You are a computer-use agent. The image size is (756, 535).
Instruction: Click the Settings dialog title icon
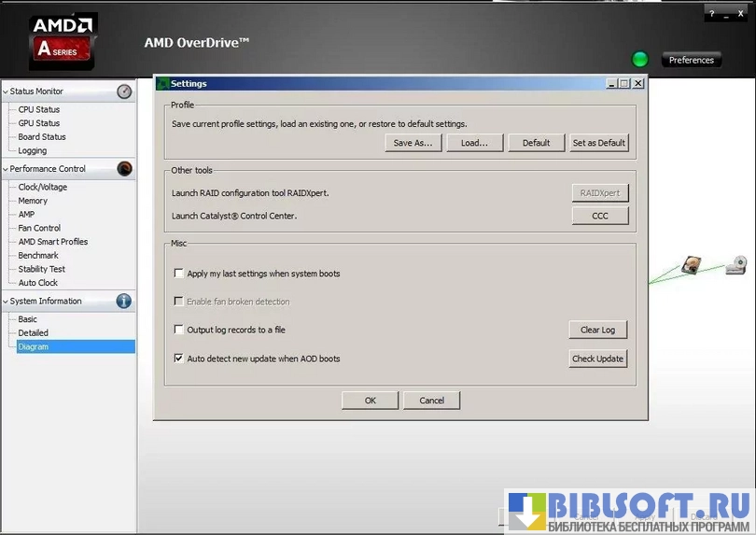click(163, 83)
